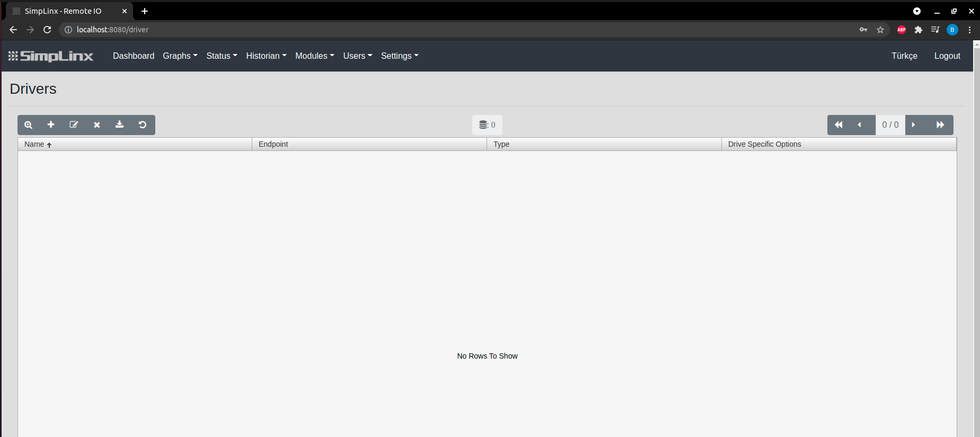Reload the browser page

(47, 30)
